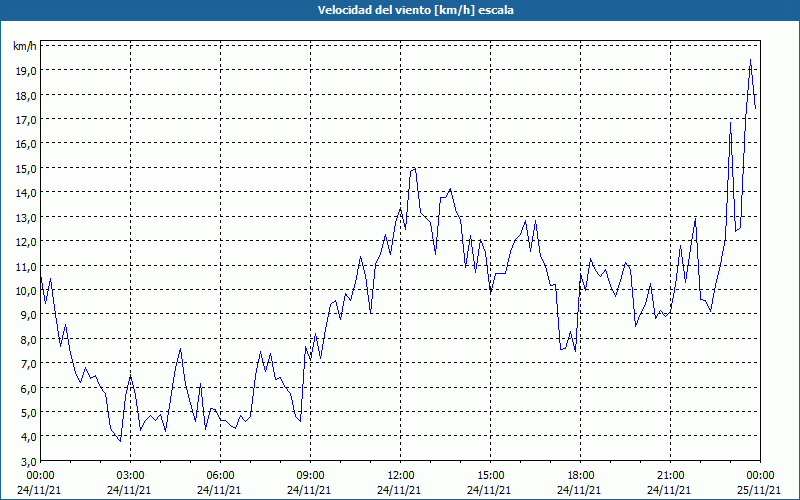Click the 15:00 time label
This screenshot has height=500, width=800.
490,476
